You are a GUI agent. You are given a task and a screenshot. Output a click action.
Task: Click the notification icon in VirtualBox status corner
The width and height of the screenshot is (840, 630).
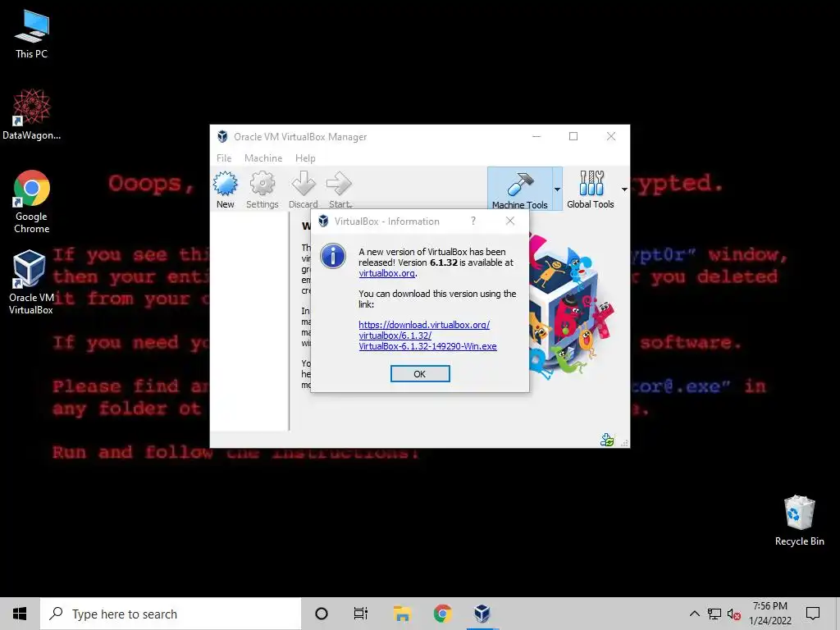pyautogui.click(x=607, y=440)
